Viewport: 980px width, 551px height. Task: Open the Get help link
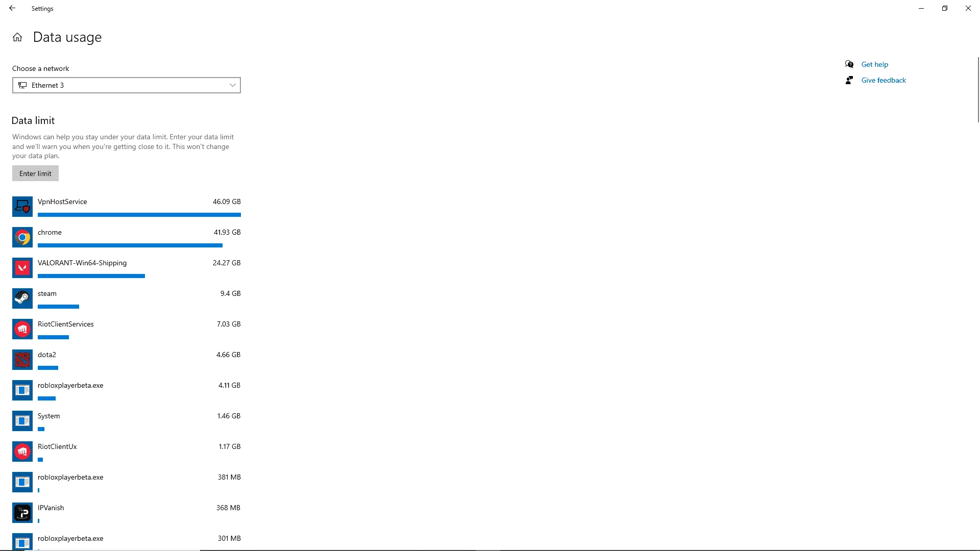click(875, 64)
